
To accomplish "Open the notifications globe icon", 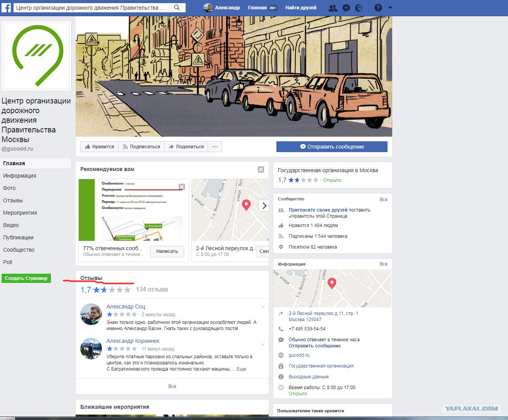I will (x=359, y=8).
